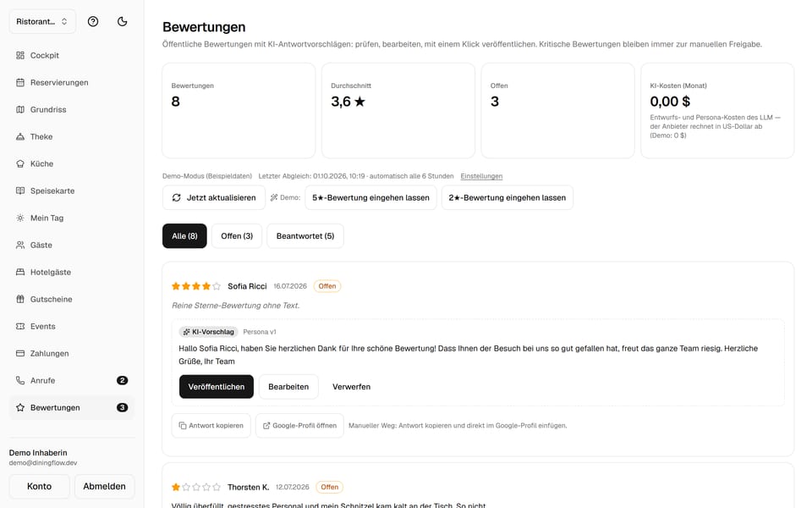Screen dimensions: 812x508
Task: Click the date 12.07.2026 on Thorsten's review
Action: (292, 488)
